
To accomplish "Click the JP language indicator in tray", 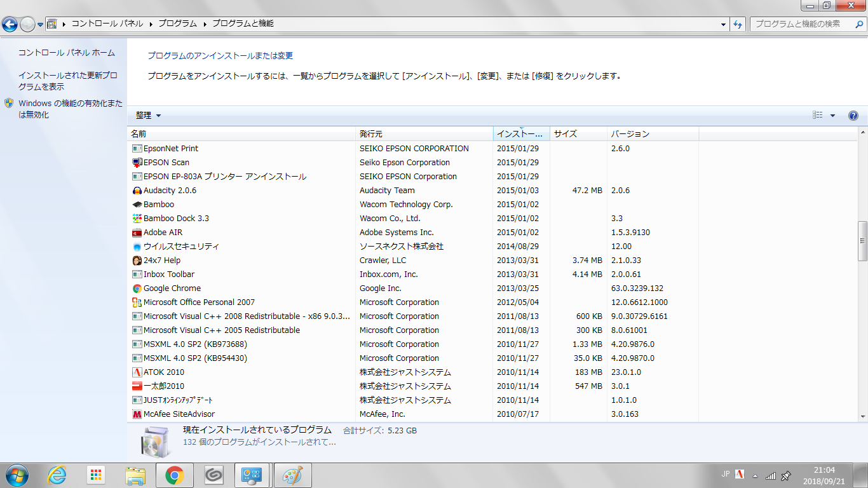I will pyautogui.click(x=726, y=474).
